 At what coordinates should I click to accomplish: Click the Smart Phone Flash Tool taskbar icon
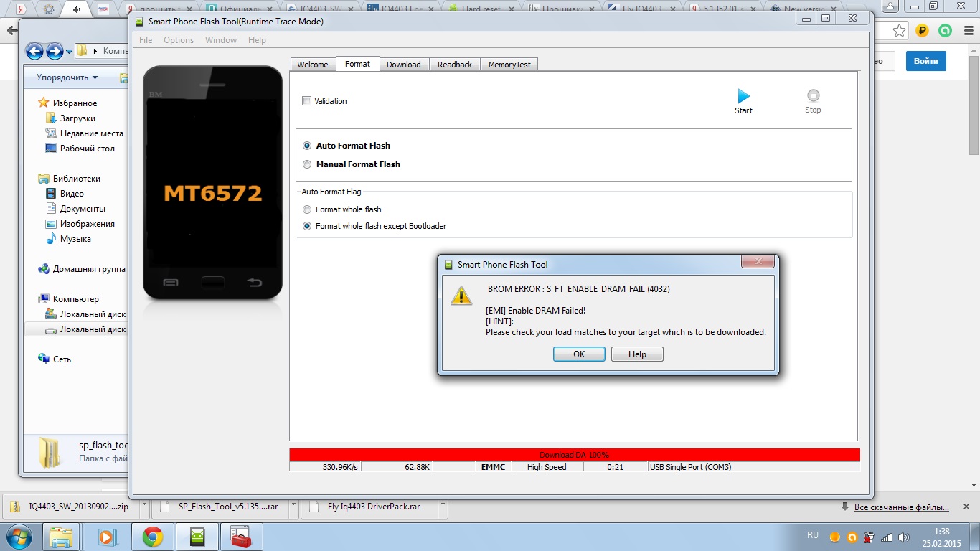(197, 537)
